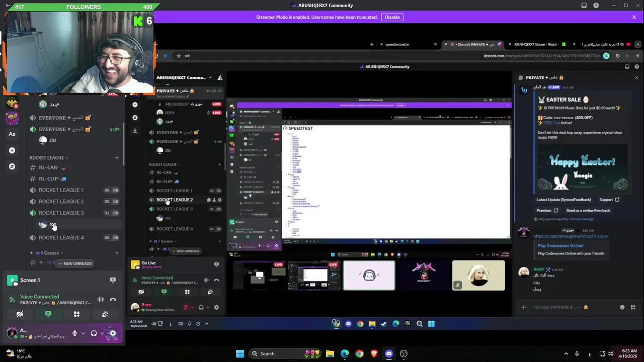This screenshot has height=362, width=644.
Task: Click invite people icon beside streamed server name
Action: click(220, 77)
